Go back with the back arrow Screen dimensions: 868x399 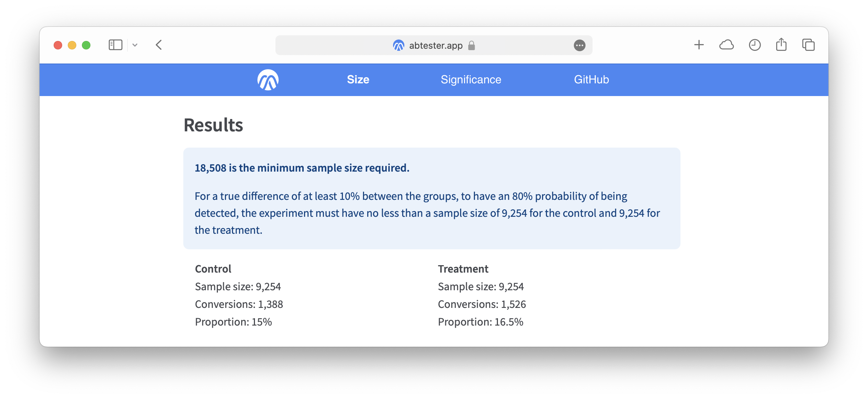[x=159, y=45]
